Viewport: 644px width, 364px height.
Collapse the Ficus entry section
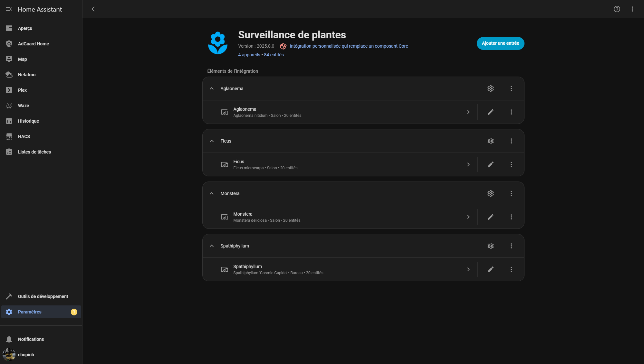click(x=212, y=141)
